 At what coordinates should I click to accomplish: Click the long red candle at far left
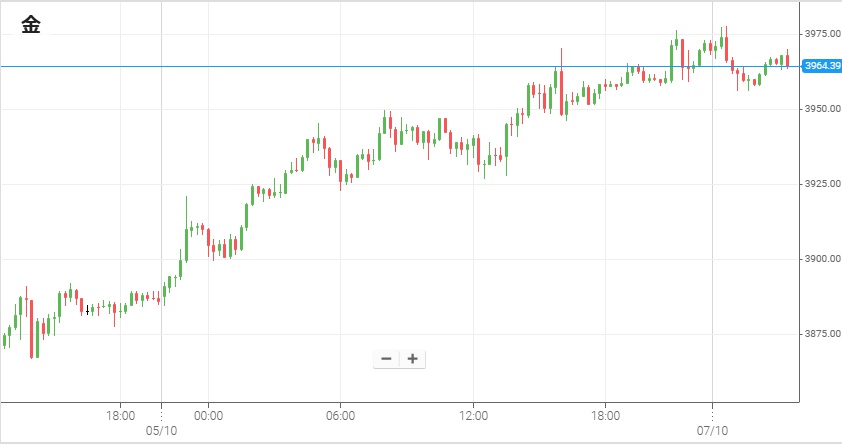point(32,328)
